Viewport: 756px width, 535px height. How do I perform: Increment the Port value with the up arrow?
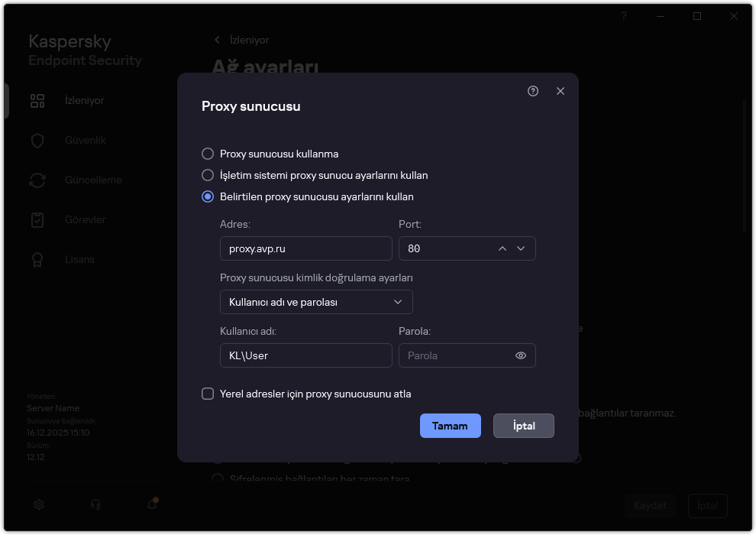pyautogui.click(x=502, y=248)
